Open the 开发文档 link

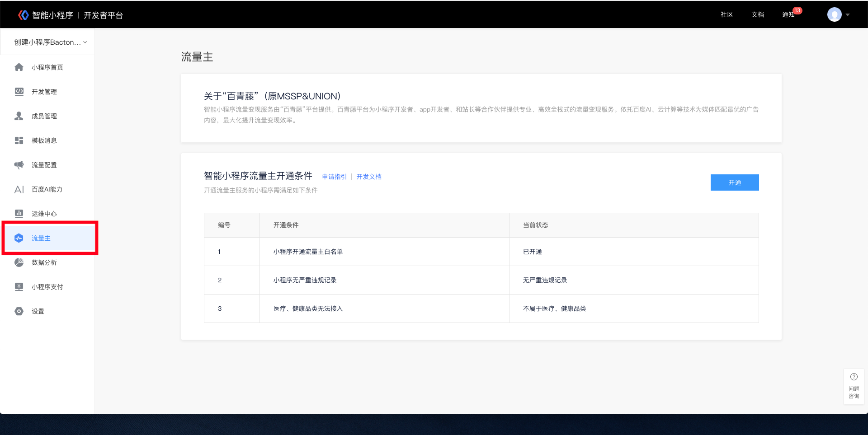369,177
